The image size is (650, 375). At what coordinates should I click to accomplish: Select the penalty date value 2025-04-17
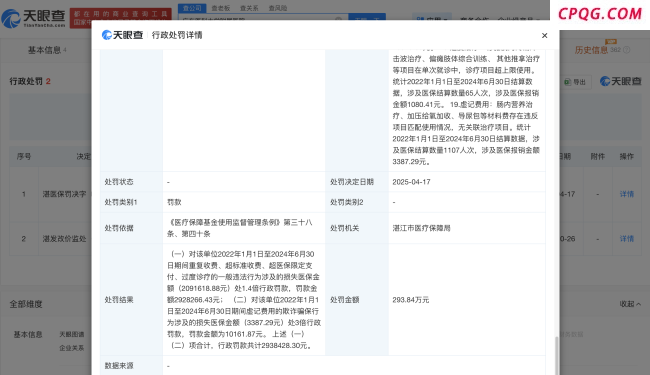pyautogui.click(x=411, y=182)
